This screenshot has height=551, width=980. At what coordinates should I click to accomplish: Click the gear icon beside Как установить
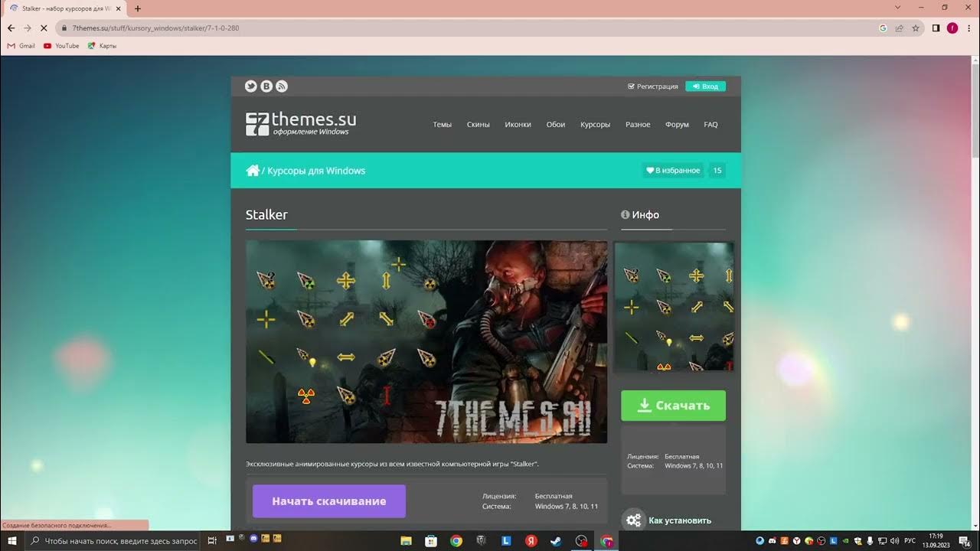pyautogui.click(x=633, y=520)
